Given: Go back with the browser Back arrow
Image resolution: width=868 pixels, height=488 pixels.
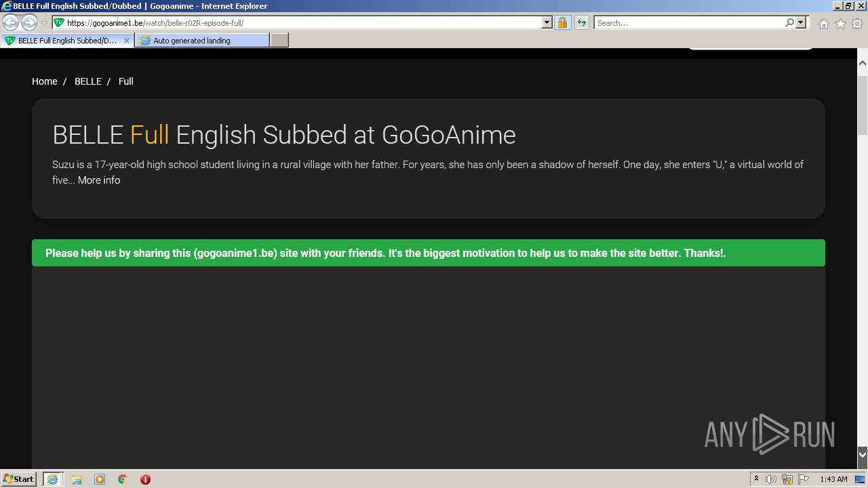Looking at the screenshot, I should click(11, 22).
